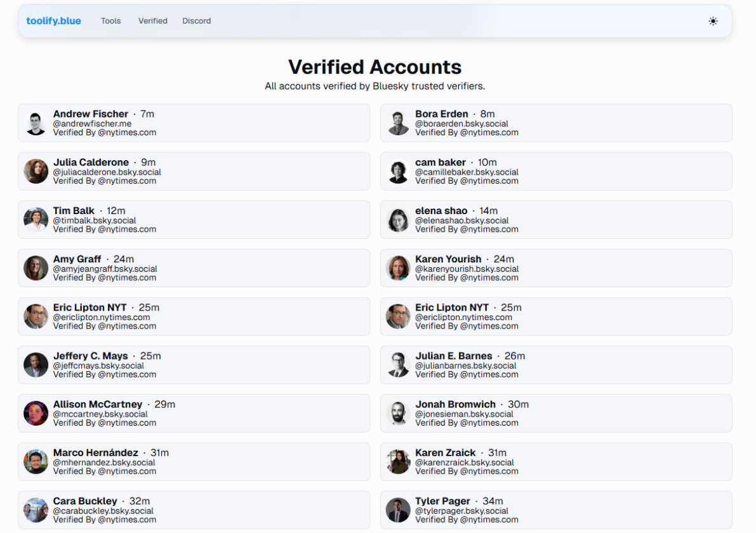This screenshot has width=756, height=533.
Task: Click handle @karenyourish.bsky.social
Action: pos(467,269)
